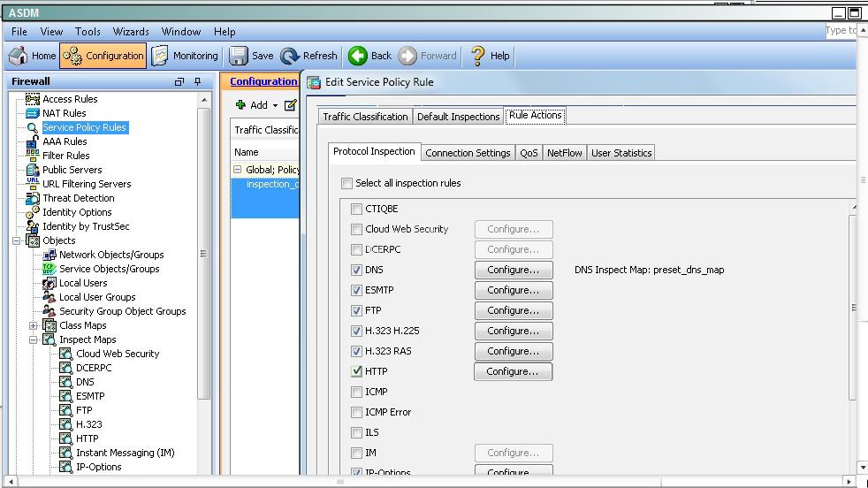Click Configure button for ESMTP

[x=514, y=290]
